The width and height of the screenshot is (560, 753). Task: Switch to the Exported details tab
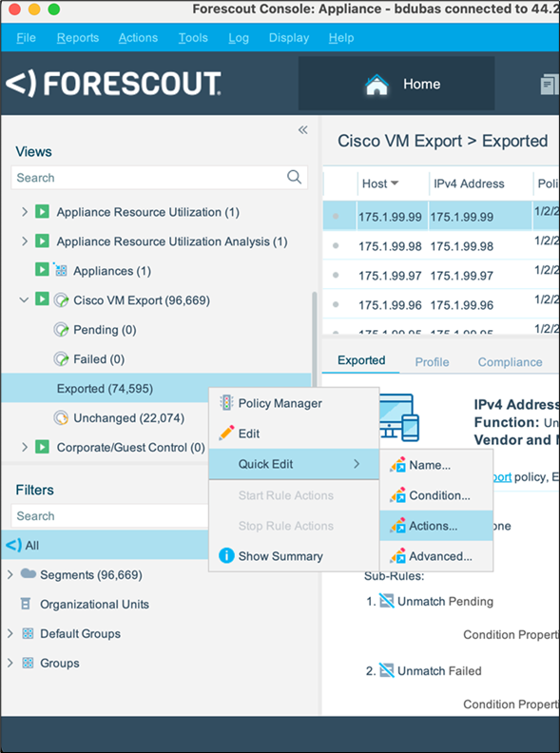(361, 360)
